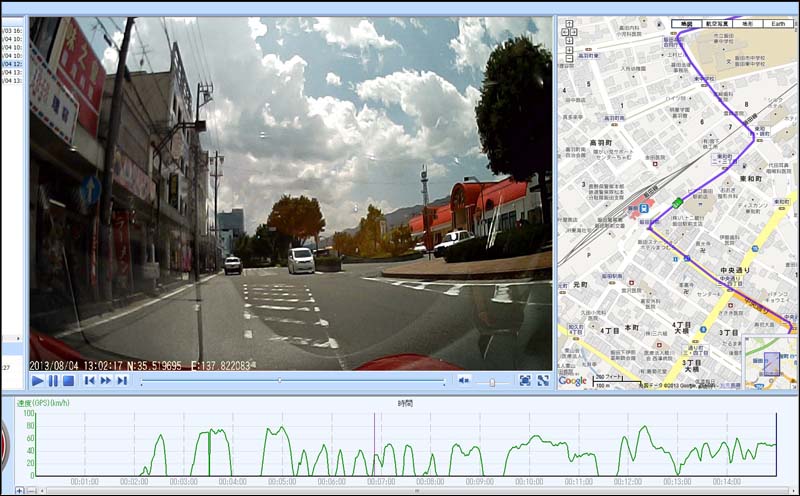
Task: Select the 地図 map type
Action: tap(686, 23)
